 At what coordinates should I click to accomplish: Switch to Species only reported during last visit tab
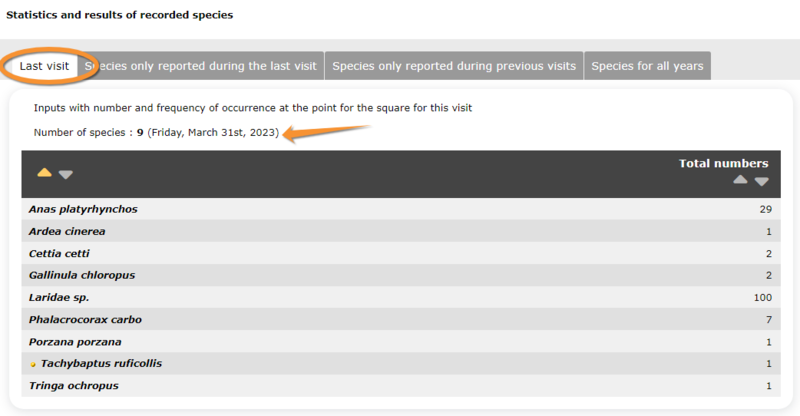pos(201,66)
